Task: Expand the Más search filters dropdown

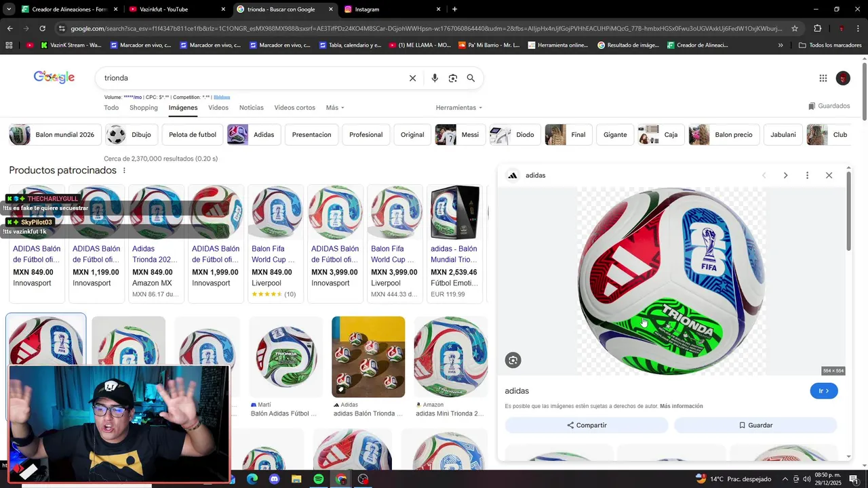Action: click(x=335, y=108)
